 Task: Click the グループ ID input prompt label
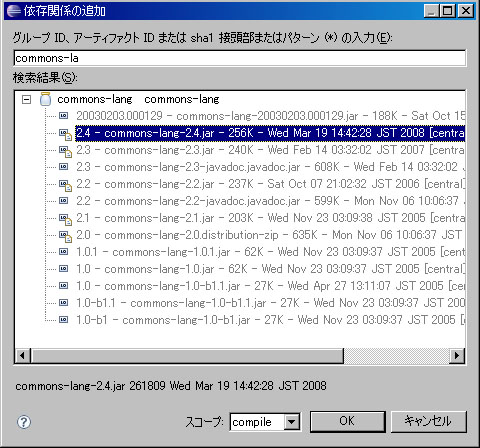tap(203, 38)
